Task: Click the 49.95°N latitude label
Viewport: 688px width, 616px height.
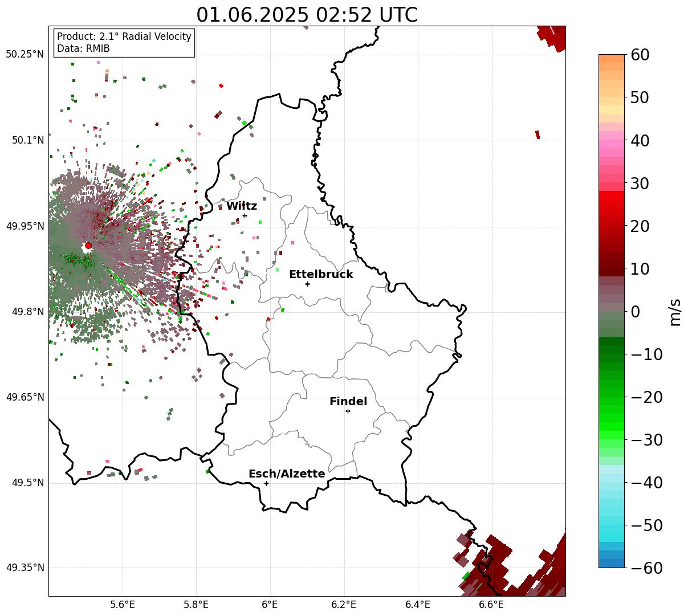Action: (25, 226)
